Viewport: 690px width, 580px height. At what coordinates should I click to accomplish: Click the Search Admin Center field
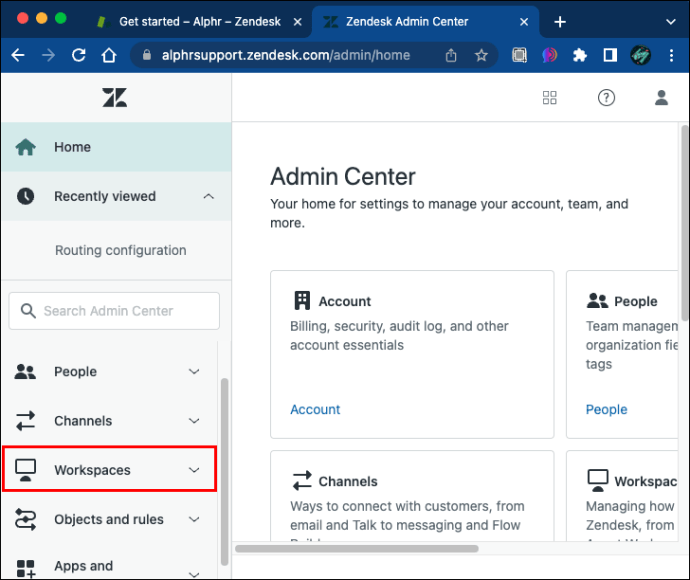click(x=114, y=311)
